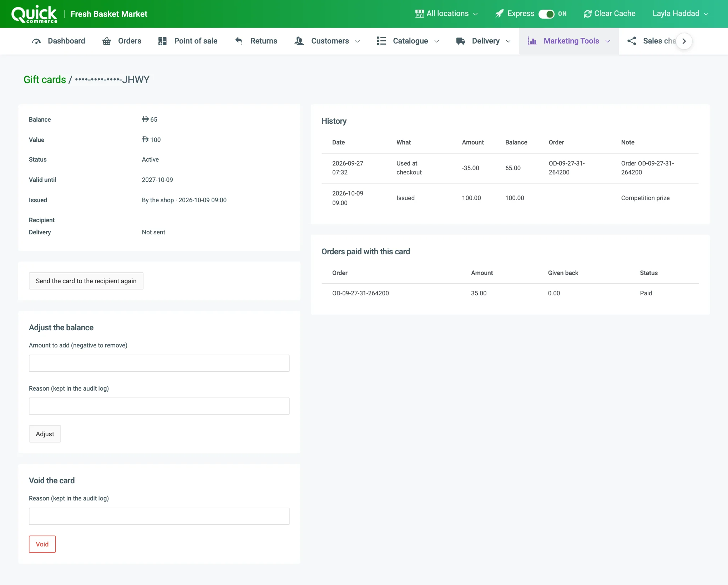The width and height of the screenshot is (728, 585).
Task: Expand the Catalogue menu chevron
Action: [436, 41]
